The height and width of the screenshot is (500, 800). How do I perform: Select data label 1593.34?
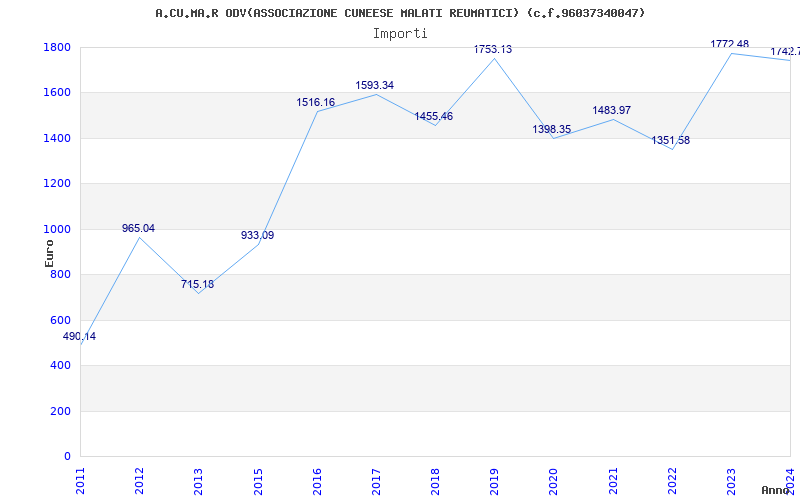374,85
